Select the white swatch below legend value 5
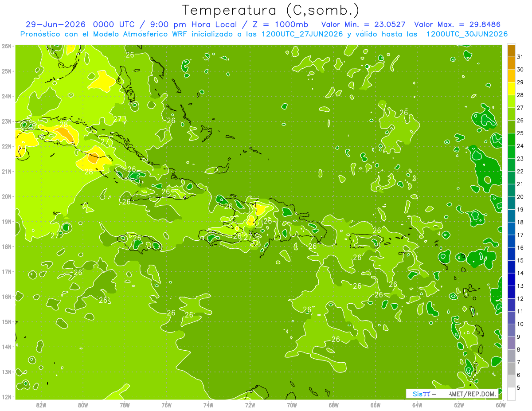 512,394
